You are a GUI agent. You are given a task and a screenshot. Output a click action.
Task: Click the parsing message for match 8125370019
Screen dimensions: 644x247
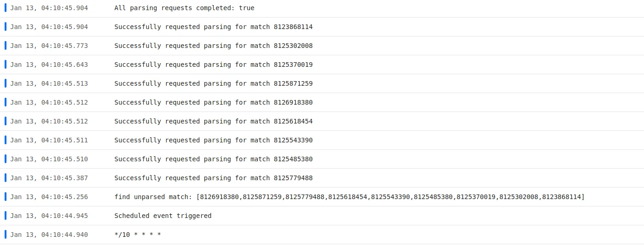tap(213, 65)
